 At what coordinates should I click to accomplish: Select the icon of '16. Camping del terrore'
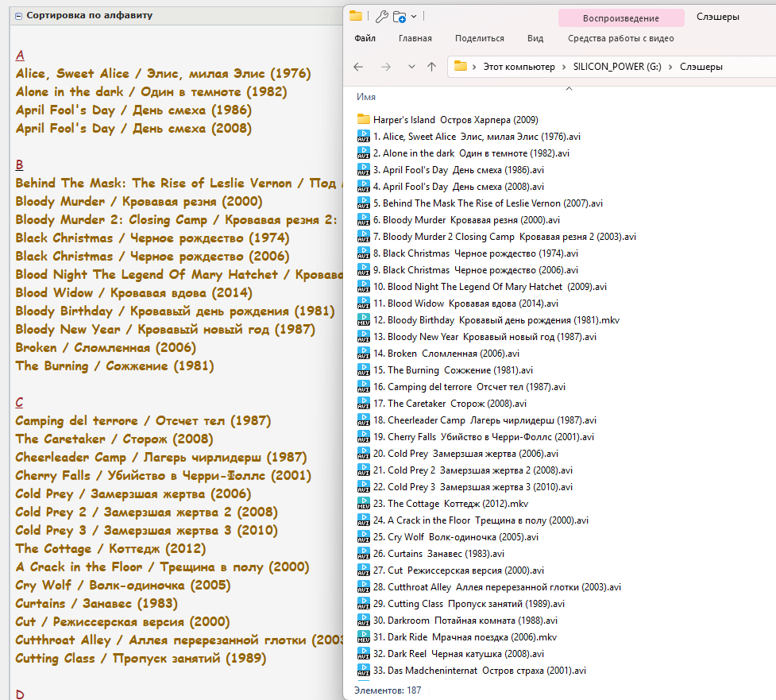pyautogui.click(x=363, y=387)
